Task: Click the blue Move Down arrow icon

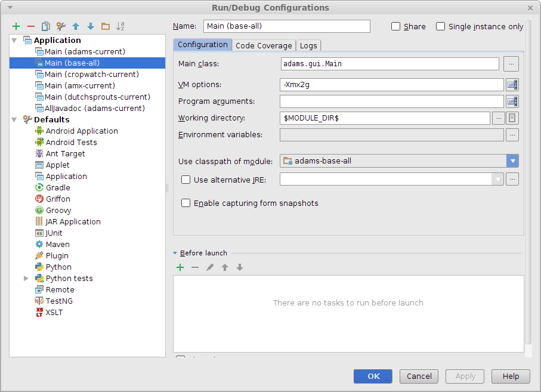Action: (x=91, y=26)
